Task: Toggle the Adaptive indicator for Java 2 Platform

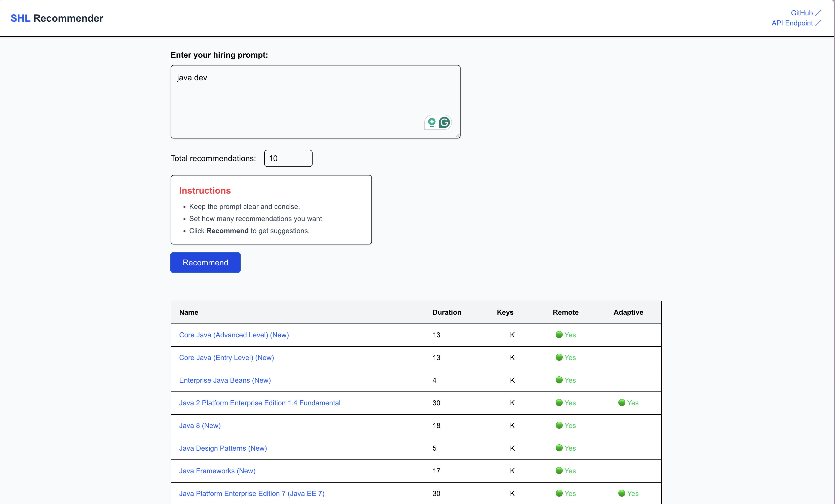Action: coord(622,403)
